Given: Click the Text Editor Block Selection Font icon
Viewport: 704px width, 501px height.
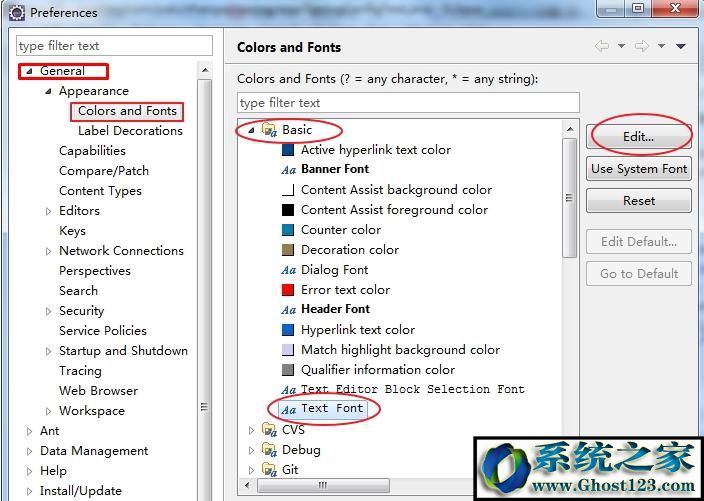Looking at the screenshot, I should point(288,390).
